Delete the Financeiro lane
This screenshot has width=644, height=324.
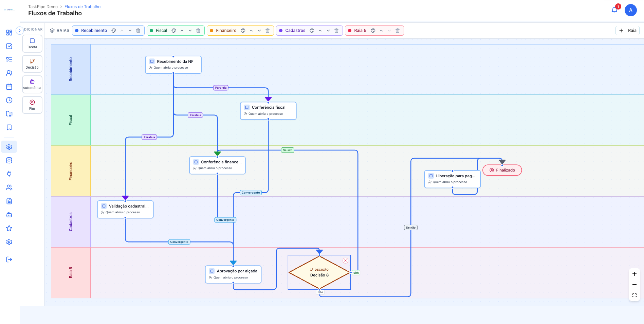pyautogui.click(x=268, y=31)
